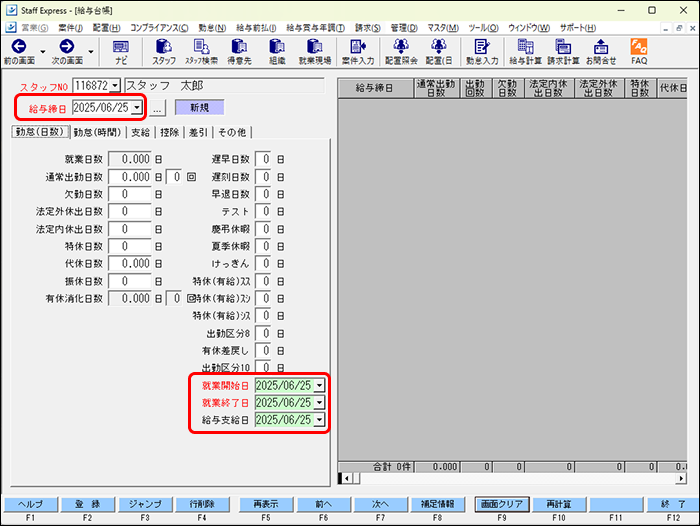The height and width of the screenshot is (526, 700).
Task: Switch to the 勤怠(時間) tab
Action: click(x=97, y=133)
